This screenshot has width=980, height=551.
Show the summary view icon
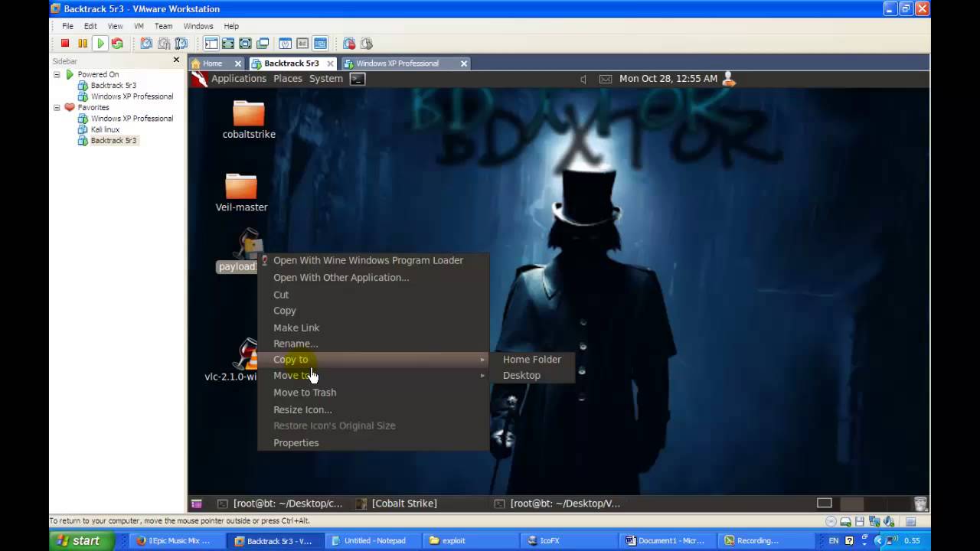286,44
